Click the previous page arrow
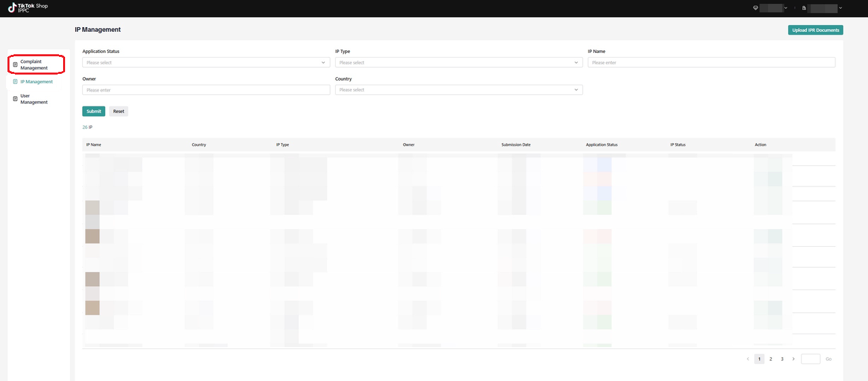Viewport: 868px width, 381px height. pos(748,359)
